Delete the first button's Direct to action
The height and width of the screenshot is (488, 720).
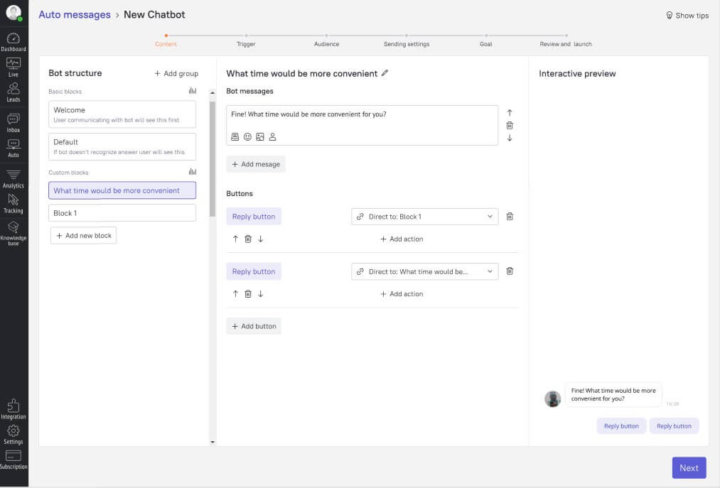pyautogui.click(x=509, y=216)
